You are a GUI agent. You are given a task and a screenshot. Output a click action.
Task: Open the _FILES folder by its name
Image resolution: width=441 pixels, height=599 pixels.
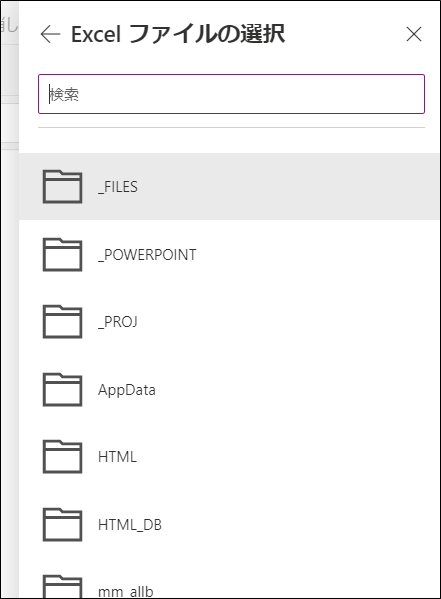pyautogui.click(x=118, y=187)
